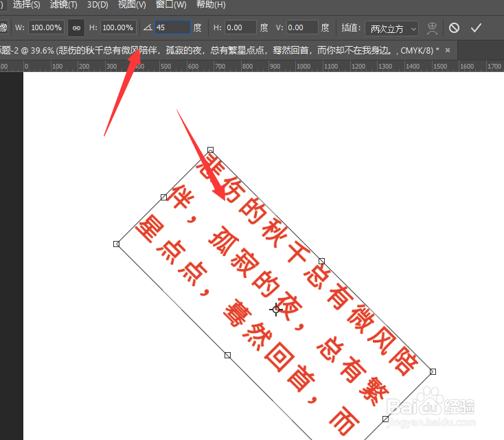
Task: Click the upper-left edge midpoint transform handle
Action: click(163, 197)
